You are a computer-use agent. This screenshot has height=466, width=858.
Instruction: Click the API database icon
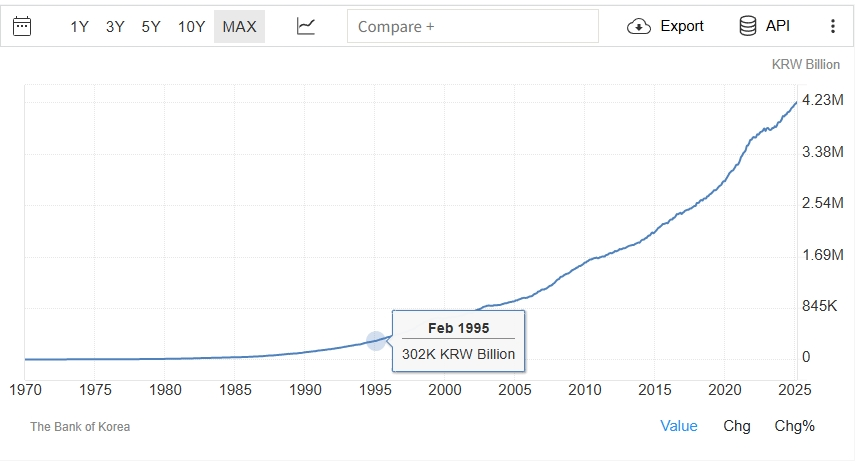point(748,27)
